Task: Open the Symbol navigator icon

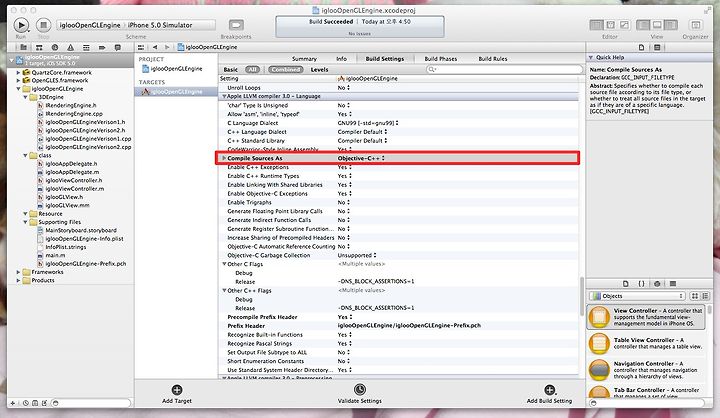Action: (x=39, y=47)
